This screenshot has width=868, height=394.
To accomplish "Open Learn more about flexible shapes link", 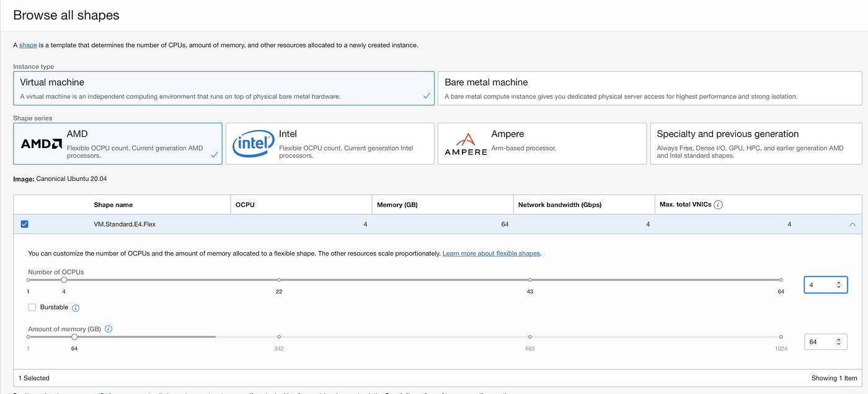I will 491,253.
